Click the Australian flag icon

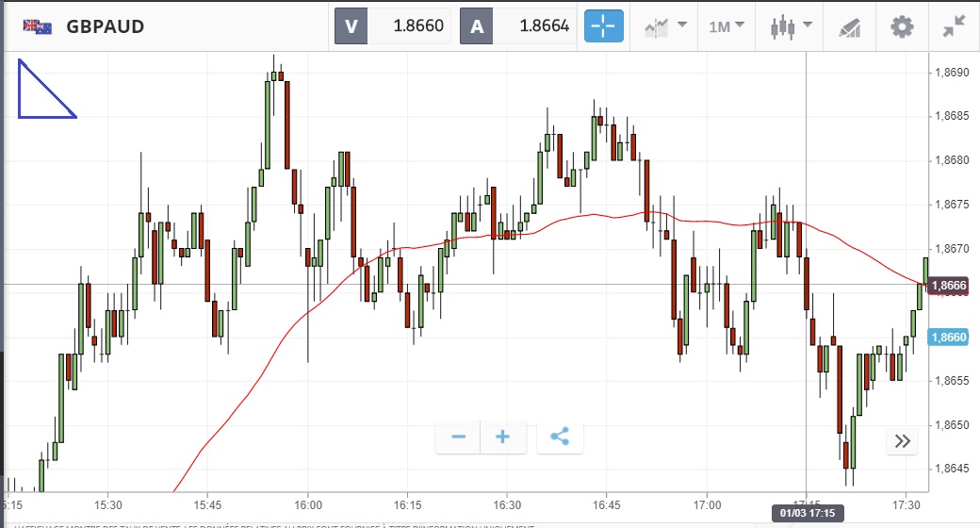coord(38,26)
